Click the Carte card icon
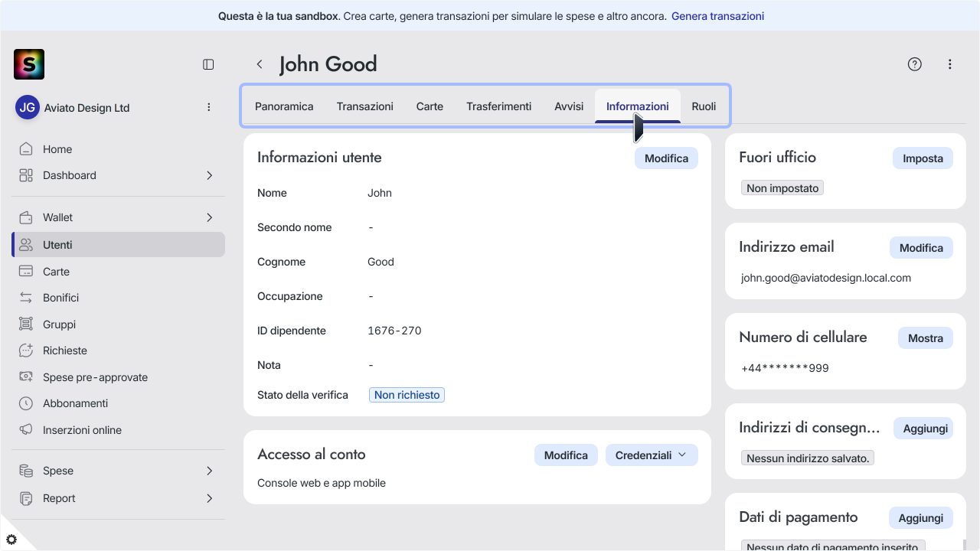The height and width of the screenshot is (551, 980). coord(26,272)
